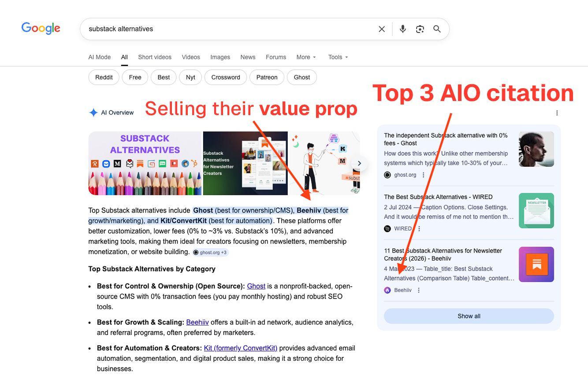Go to the Images tab
The image size is (588, 378).
pyautogui.click(x=220, y=57)
